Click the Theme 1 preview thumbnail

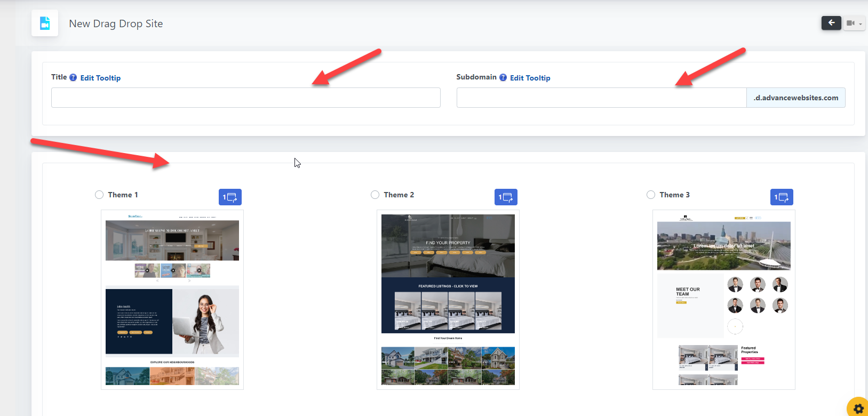point(172,299)
